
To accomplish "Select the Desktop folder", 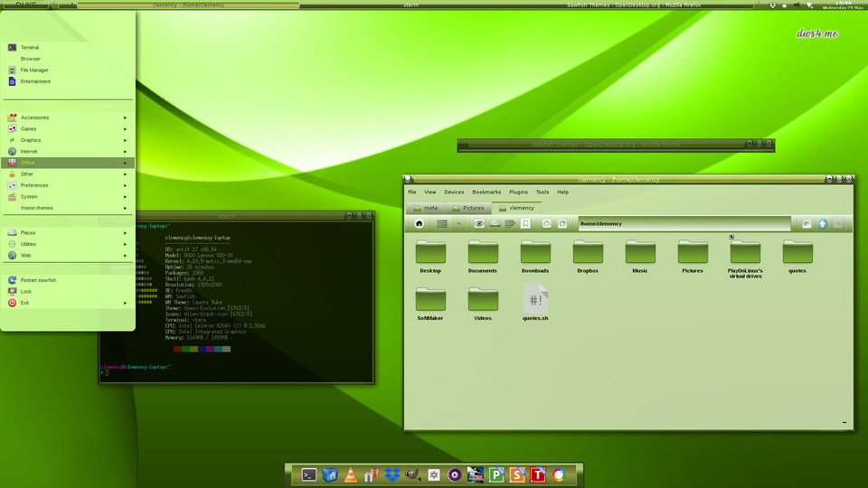I will pyautogui.click(x=430, y=256).
